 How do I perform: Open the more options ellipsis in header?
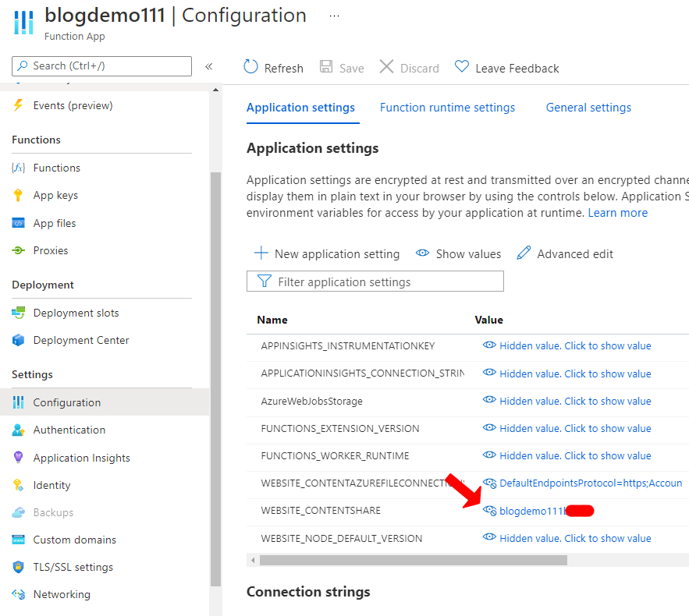point(334,16)
